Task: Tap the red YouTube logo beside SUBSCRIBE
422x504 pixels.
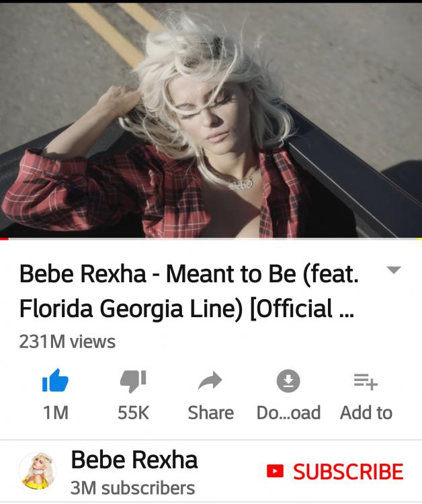Action: pyautogui.click(x=275, y=471)
